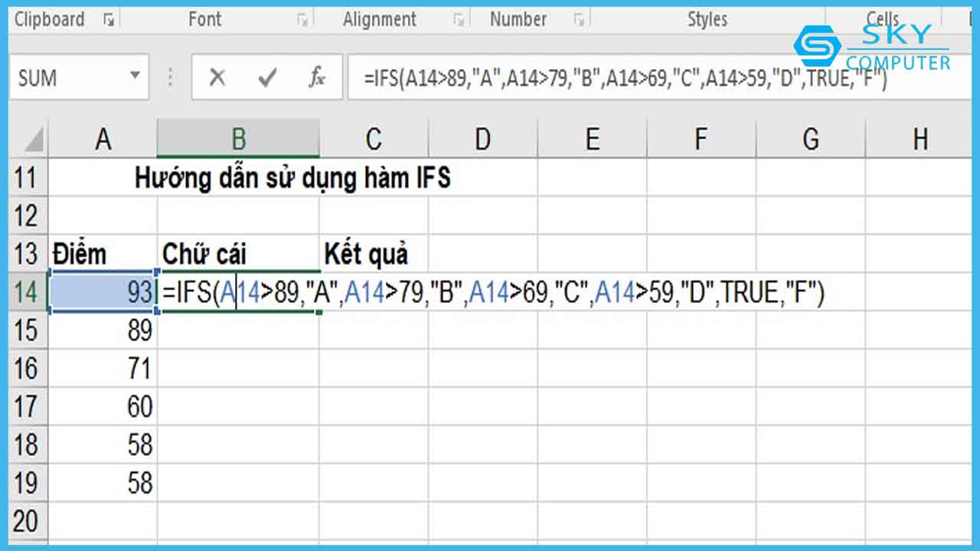Select row 14 header

(28, 292)
